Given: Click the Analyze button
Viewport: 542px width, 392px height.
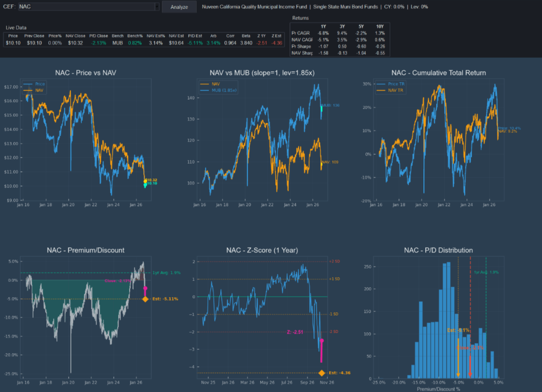Looking at the screenshot, I should pyautogui.click(x=179, y=7).
